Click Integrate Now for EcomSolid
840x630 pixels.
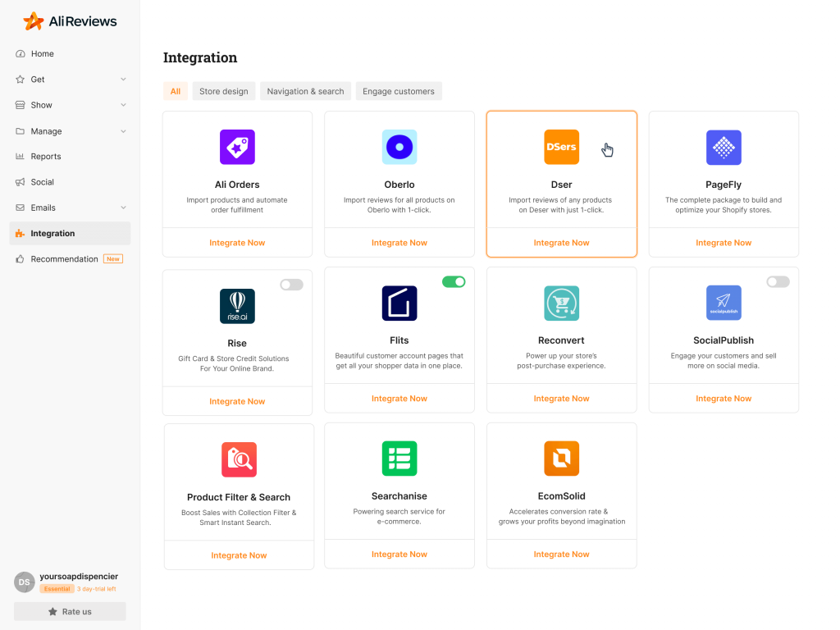561,555
